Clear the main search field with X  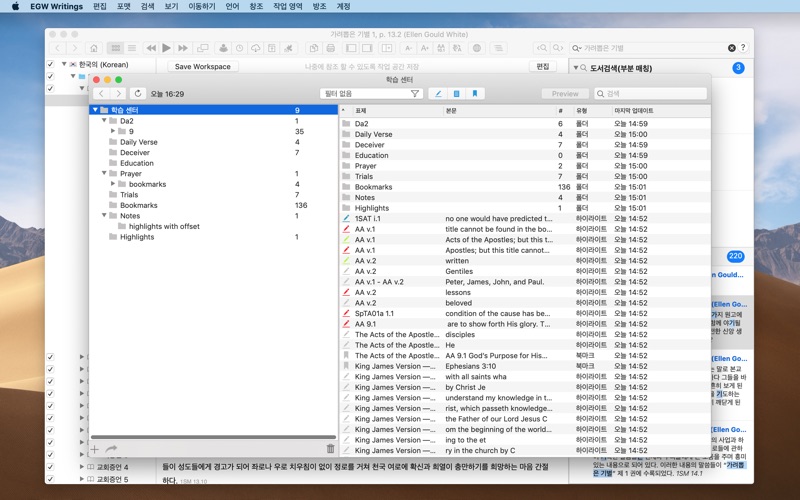pyautogui.click(x=732, y=48)
